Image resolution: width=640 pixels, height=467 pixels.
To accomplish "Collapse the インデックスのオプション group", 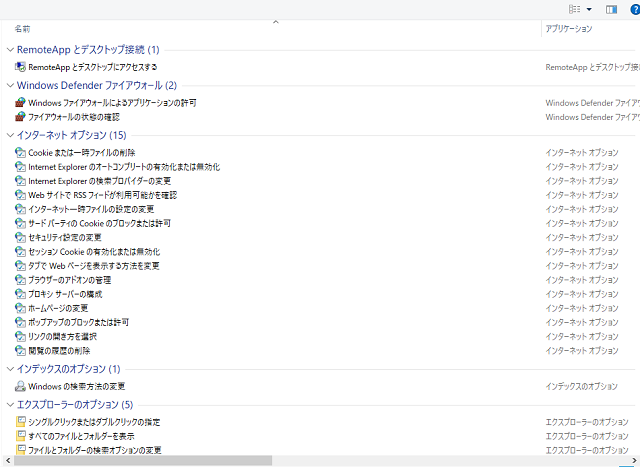I will [x=10, y=369].
